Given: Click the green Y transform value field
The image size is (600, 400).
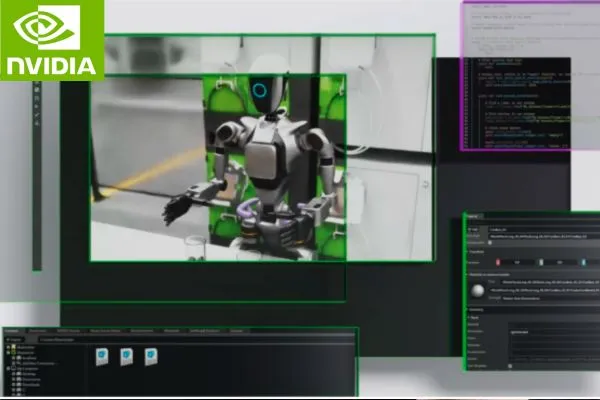Looking at the screenshot, I should point(560,263).
